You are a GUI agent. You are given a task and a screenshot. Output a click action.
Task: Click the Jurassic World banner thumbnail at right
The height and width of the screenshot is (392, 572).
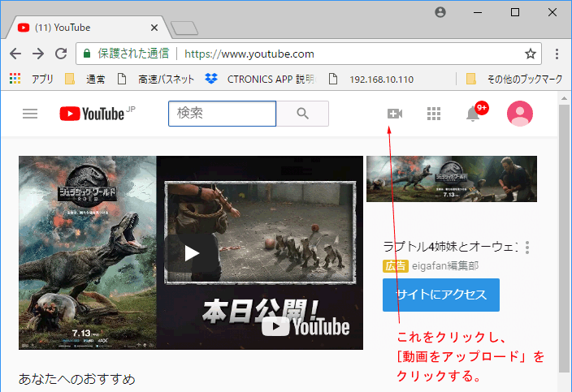coord(452,179)
